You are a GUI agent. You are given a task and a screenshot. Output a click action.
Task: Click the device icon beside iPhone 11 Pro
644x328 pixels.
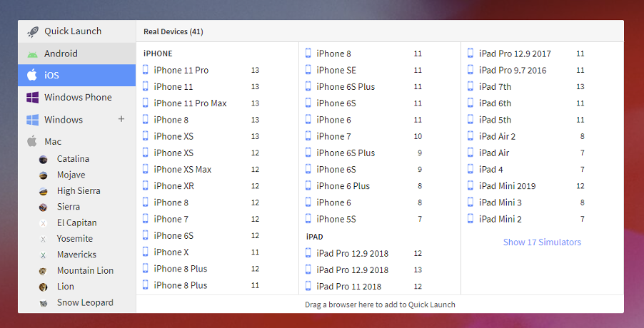coord(146,70)
